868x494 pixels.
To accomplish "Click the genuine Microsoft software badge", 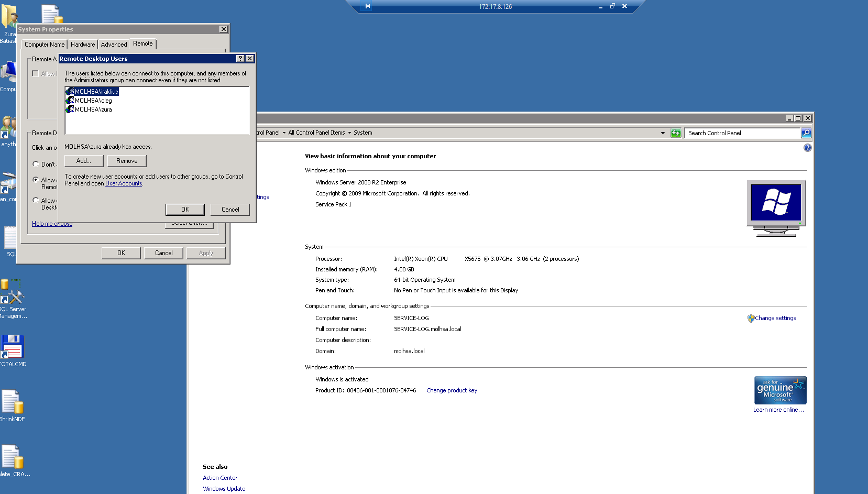I will pos(780,390).
